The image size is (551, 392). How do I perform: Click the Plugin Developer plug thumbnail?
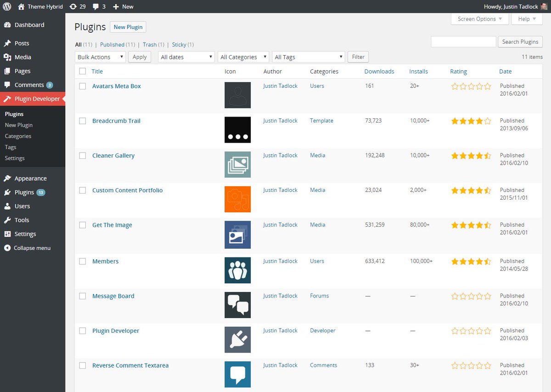point(237,340)
